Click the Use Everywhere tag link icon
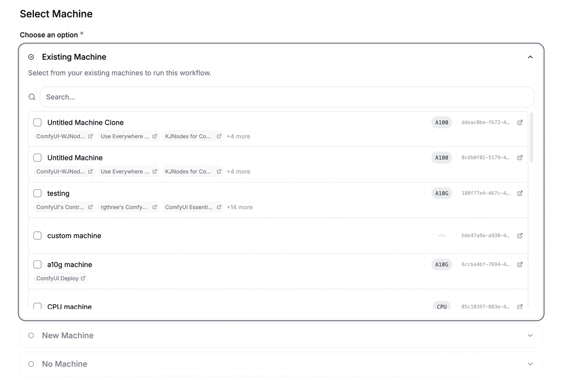 pos(153,136)
